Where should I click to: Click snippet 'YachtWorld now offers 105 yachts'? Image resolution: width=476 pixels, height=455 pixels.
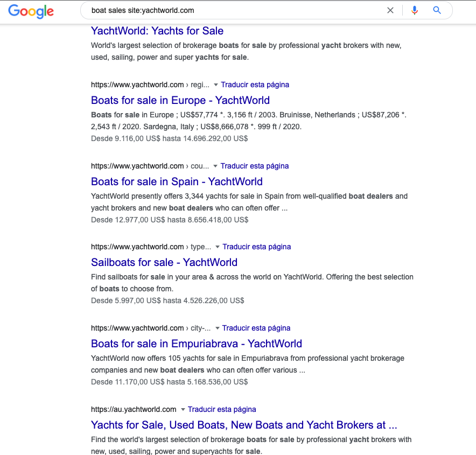pyautogui.click(x=248, y=364)
